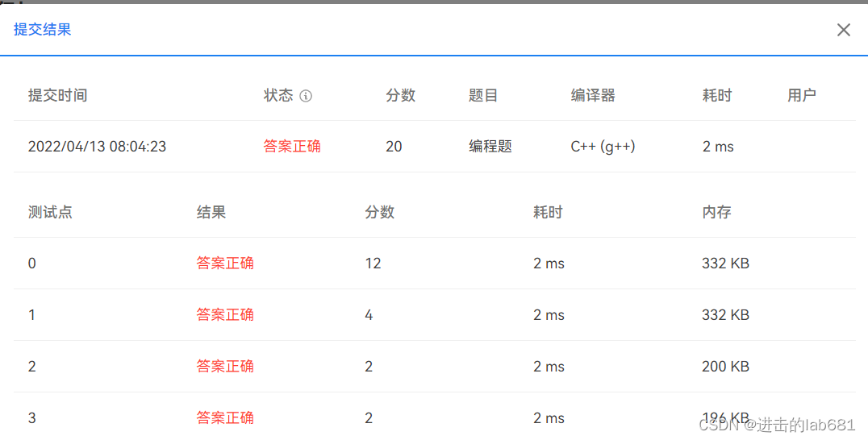Viewport: 868px width, 440px height.
Task: Click the 答案正确 result for test point 2
Action: 225,366
